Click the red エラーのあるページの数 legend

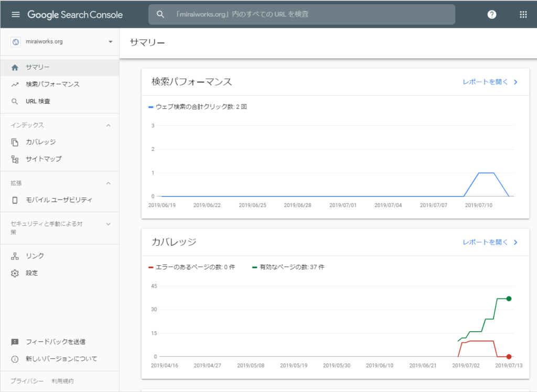point(192,267)
